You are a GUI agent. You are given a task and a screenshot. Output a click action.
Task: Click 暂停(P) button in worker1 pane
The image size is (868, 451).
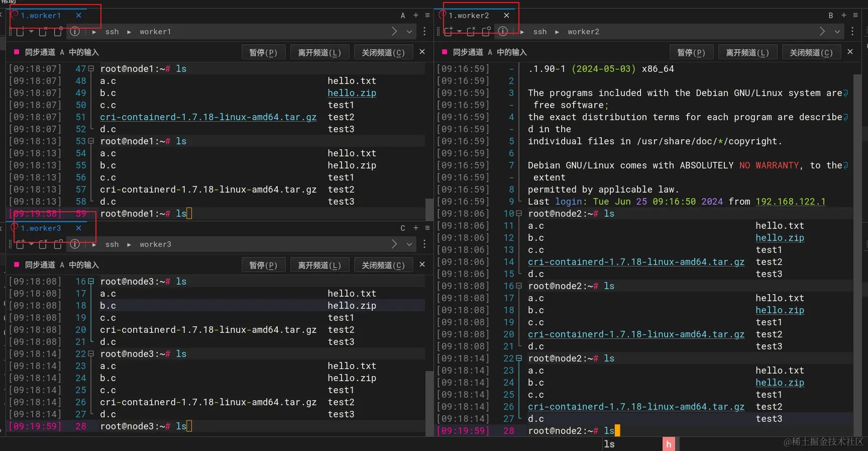263,52
